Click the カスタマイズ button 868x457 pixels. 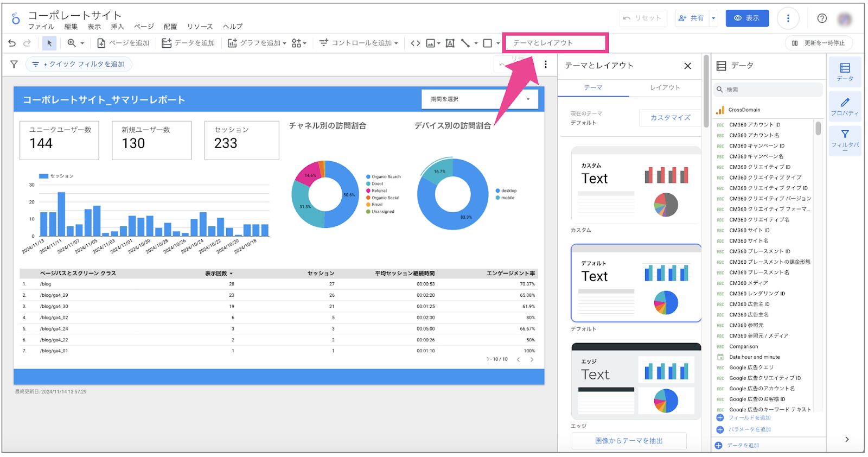[671, 118]
